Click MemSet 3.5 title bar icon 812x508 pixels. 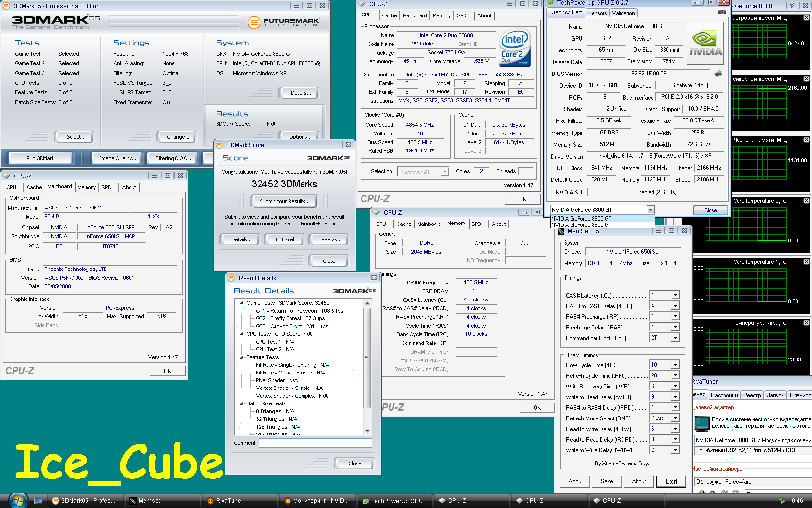click(561, 231)
